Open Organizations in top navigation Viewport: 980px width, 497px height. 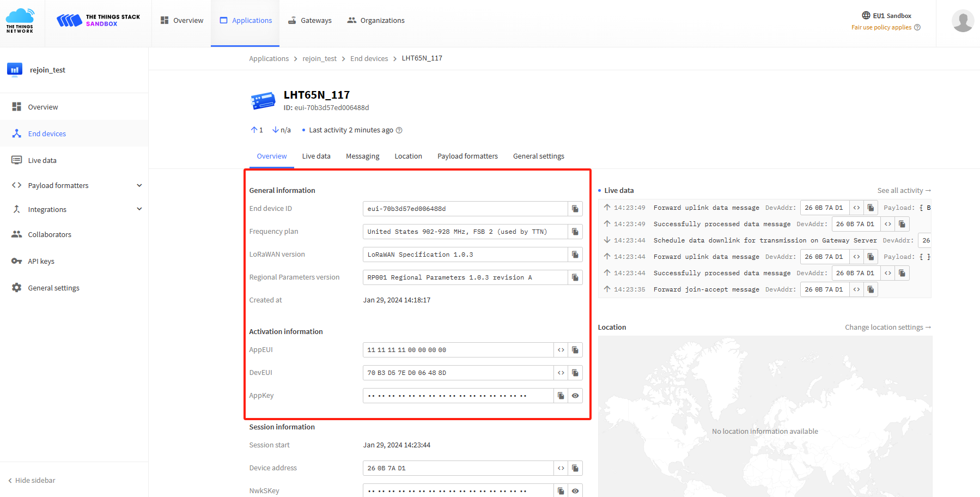point(376,21)
